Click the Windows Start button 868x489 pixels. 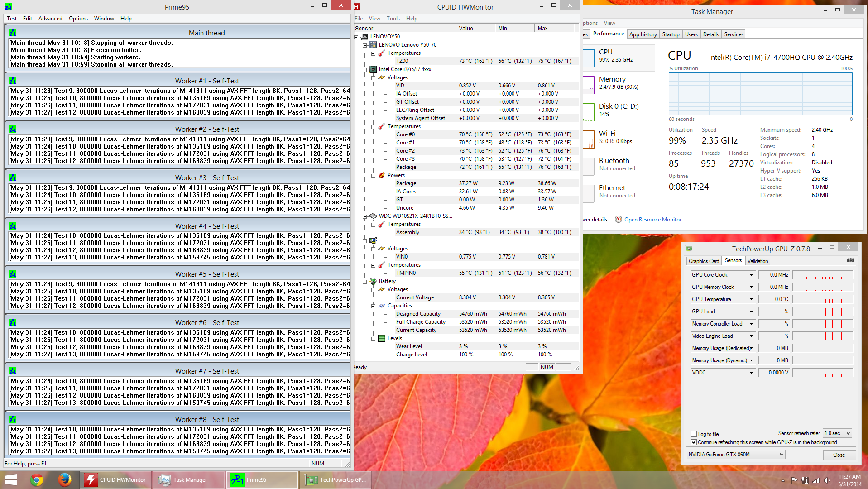click(x=10, y=479)
